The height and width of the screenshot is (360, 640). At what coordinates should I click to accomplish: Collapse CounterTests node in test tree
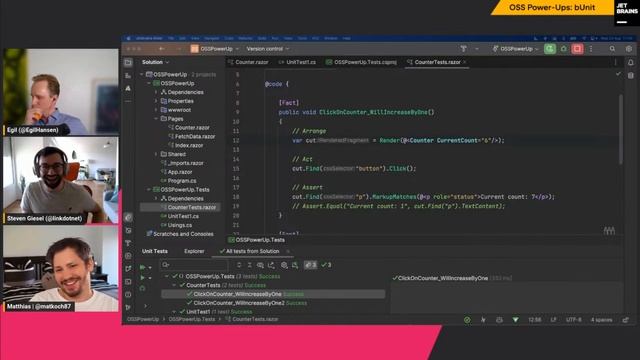pos(174,285)
